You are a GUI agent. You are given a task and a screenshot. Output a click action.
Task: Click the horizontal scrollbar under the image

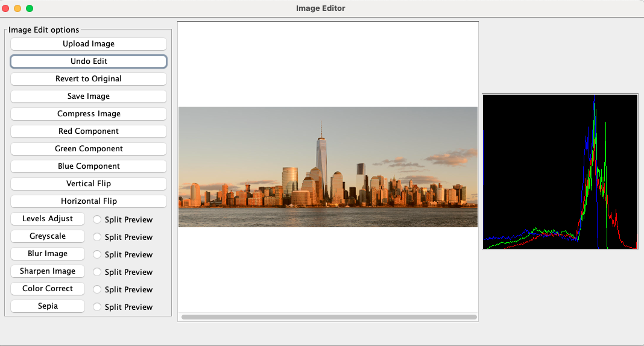coord(329,317)
